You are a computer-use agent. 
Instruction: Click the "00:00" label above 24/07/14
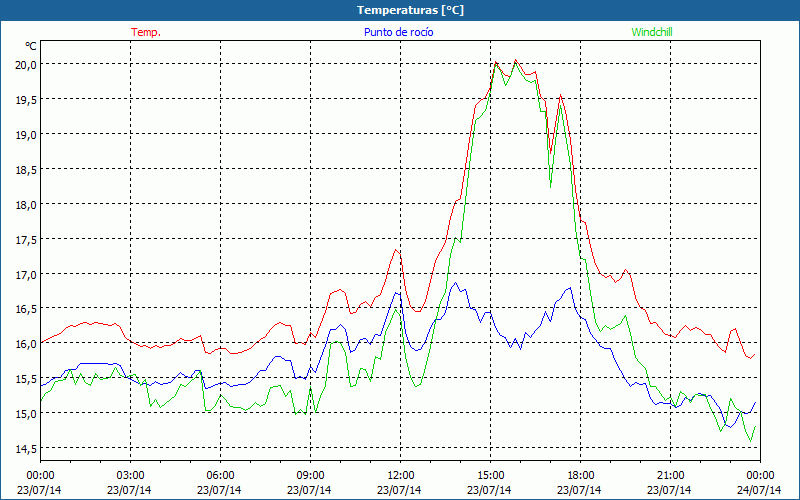(x=760, y=476)
